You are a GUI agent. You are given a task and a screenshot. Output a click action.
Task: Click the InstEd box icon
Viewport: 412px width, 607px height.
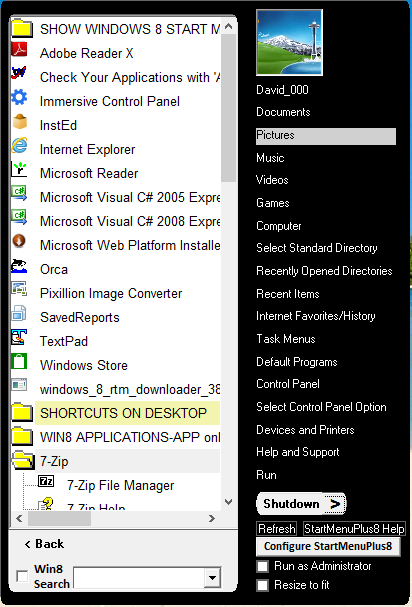pos(19,122)
